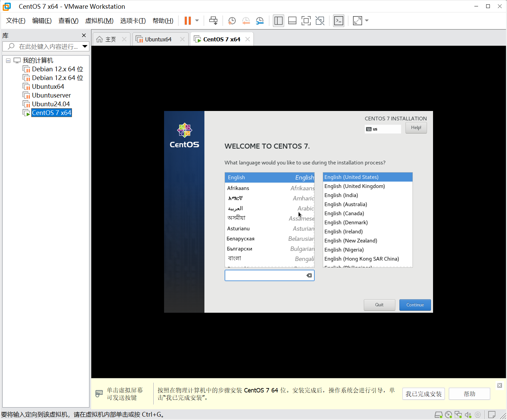
Task: Open the 选项卡 menu
Action: (x=133, y=21)
